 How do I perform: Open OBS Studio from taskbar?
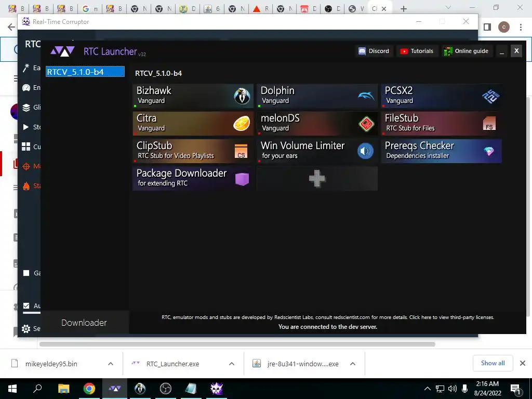coord(166,389)
